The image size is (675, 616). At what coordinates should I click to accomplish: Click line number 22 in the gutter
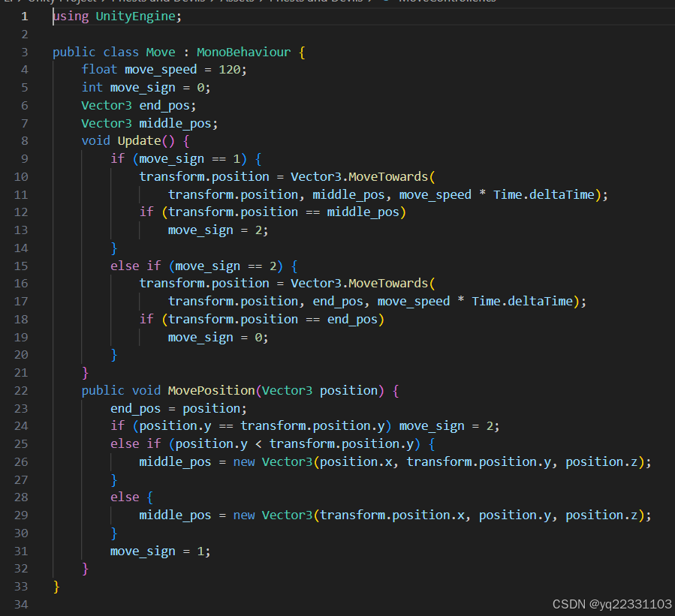(x=21, y=390)
